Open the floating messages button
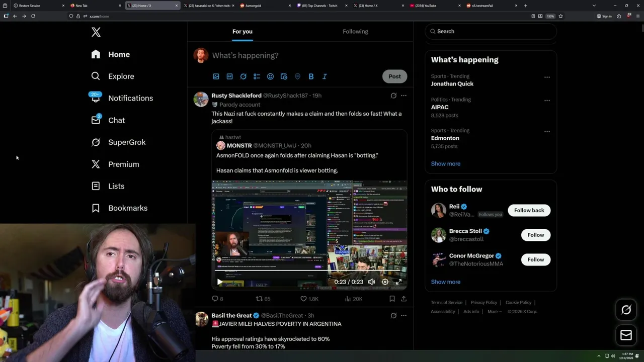This screenshot has width=644, height=362. 626,335
